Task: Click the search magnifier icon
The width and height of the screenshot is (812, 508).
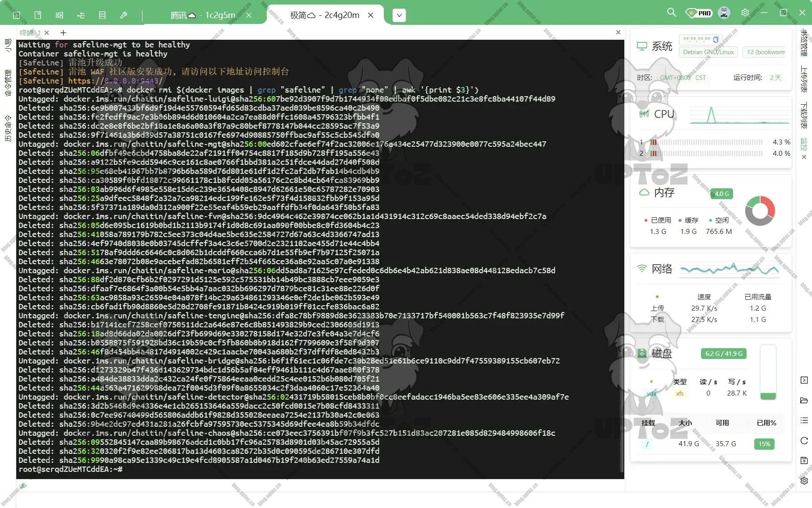Action: click(x=672, y=12)
